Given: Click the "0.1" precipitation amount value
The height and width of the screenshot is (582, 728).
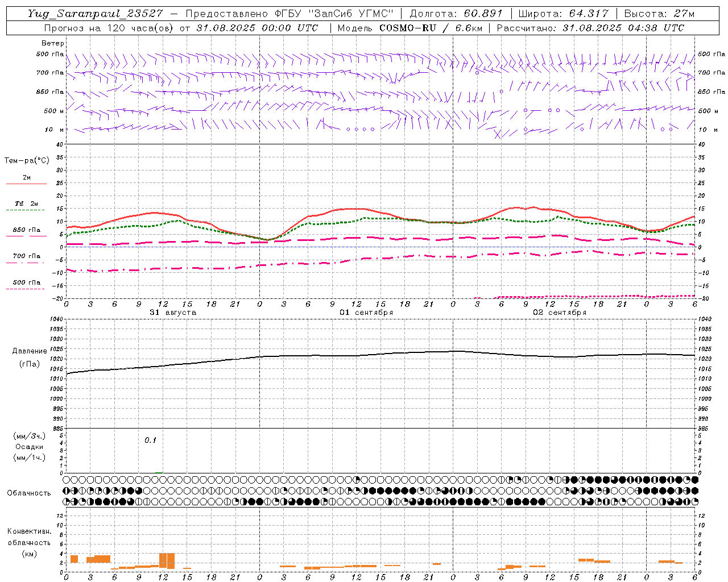Looking at the screenshot, I should pos(150,440).
